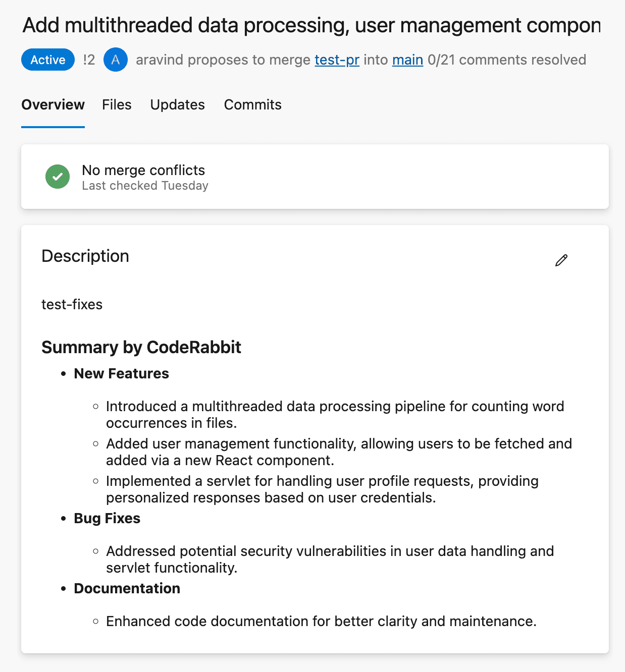The image size is (625, 672).
Task: Open the Updates tab
Action: click(178, 105)
